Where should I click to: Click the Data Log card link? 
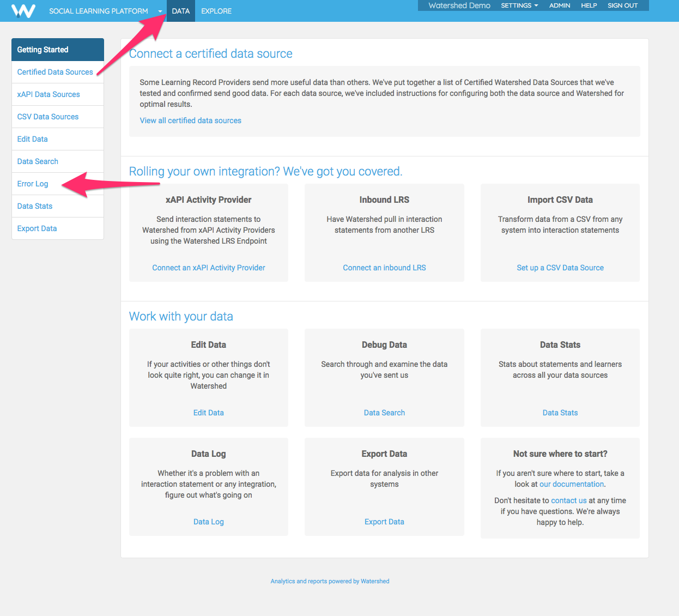point(209,522)
